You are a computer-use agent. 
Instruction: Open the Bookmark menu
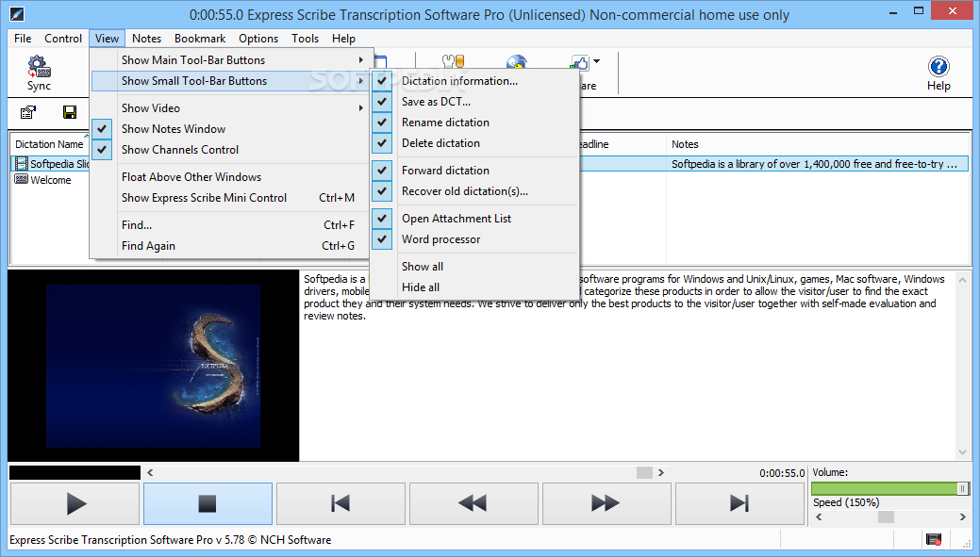tap(200, 38)
